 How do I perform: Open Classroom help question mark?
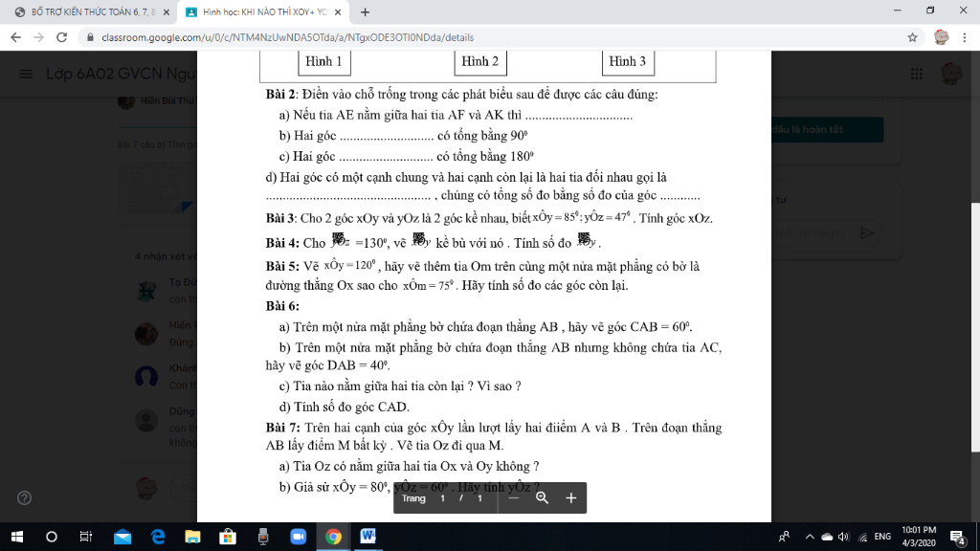click(24, 497)
